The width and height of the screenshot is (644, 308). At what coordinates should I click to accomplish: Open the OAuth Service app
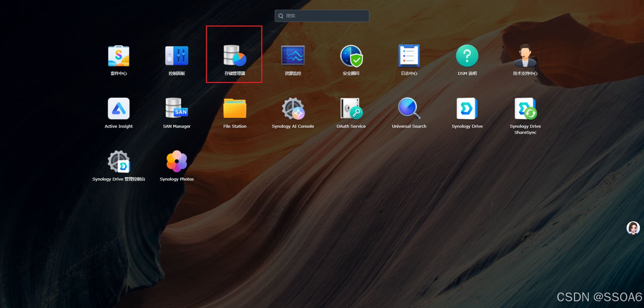(351, 108)
